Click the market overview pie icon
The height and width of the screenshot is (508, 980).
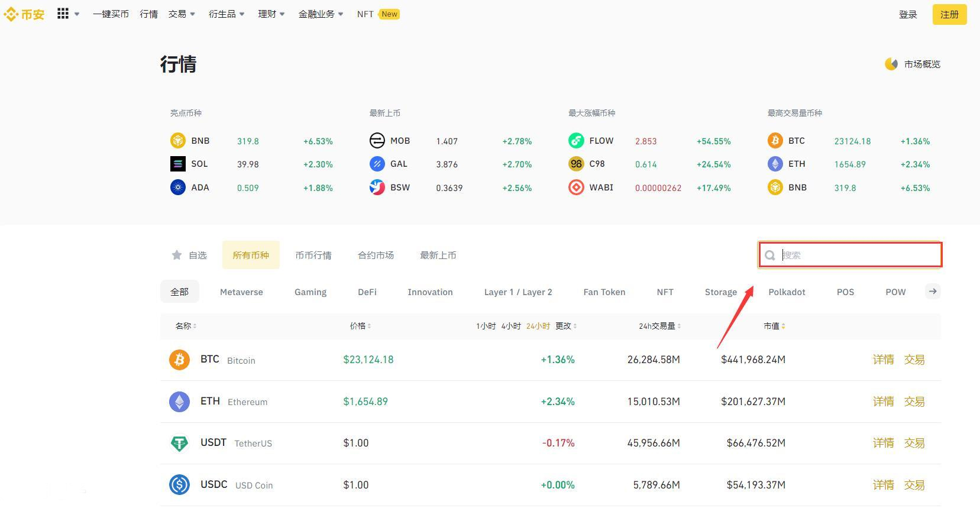click(x=891, y=64)
